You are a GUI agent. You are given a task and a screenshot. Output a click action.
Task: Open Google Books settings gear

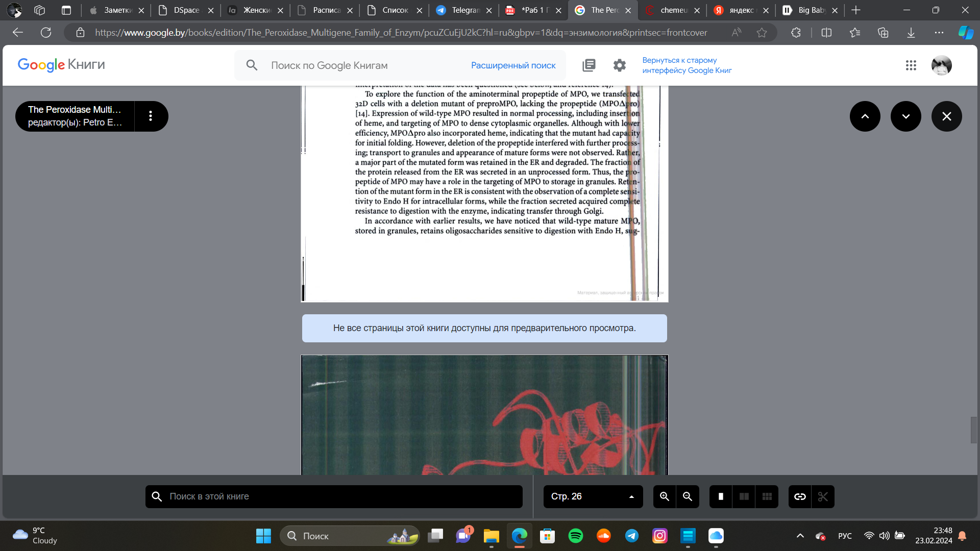click(x=619, y=65)
